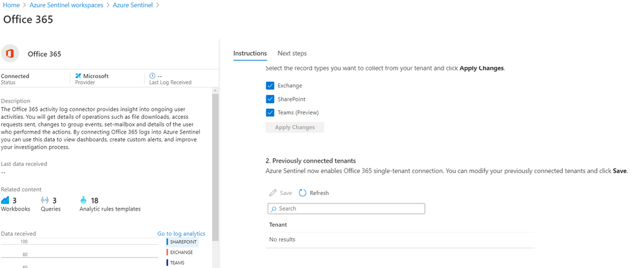Click the Refresh label in tenants toolbar
644x268 pixels.
(319, 192)
